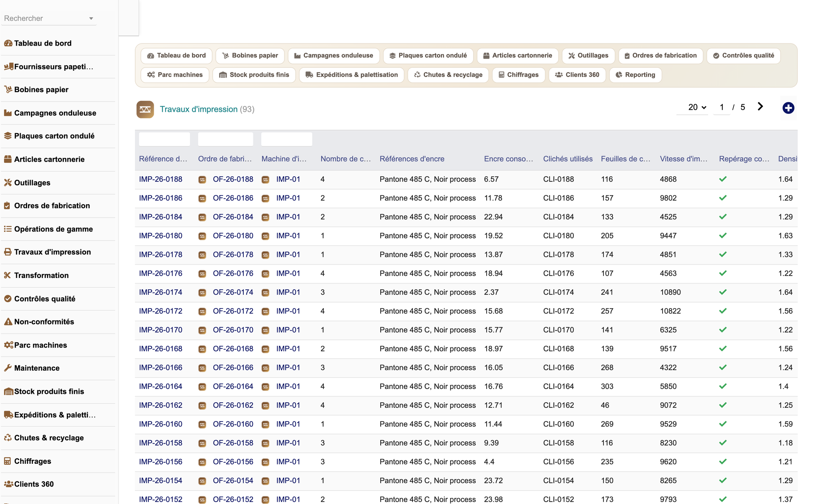
Task: Open fabrication order OF-26-0156 link
Action: [233, 462]
